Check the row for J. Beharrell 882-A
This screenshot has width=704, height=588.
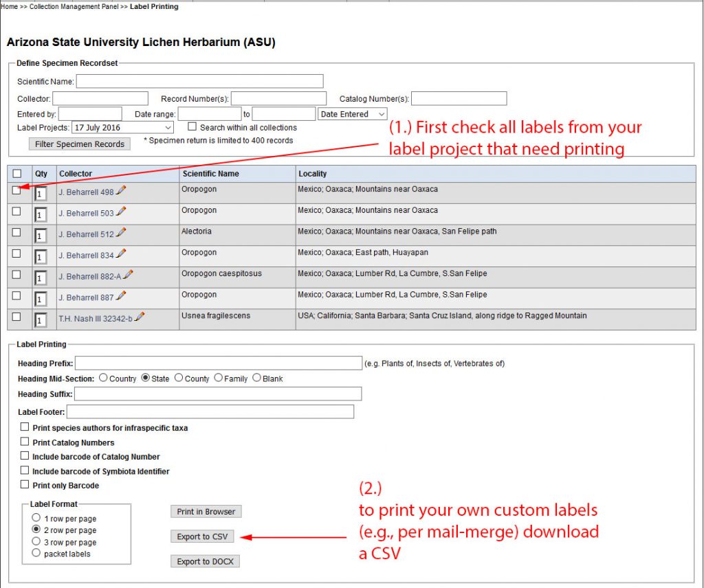(16, 275)
